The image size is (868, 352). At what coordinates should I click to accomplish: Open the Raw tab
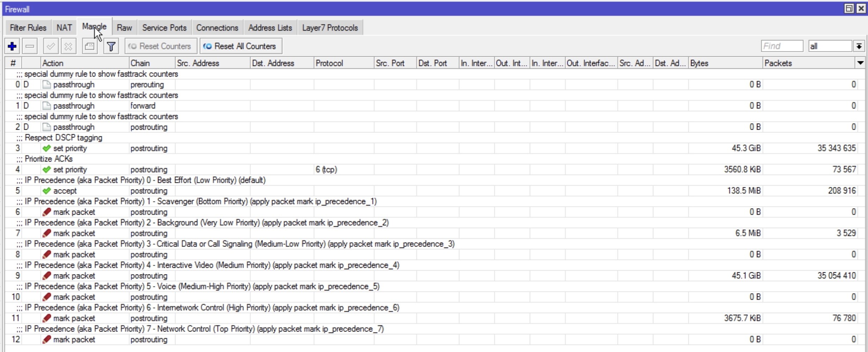pyautogui.click(x=124, y=27)
